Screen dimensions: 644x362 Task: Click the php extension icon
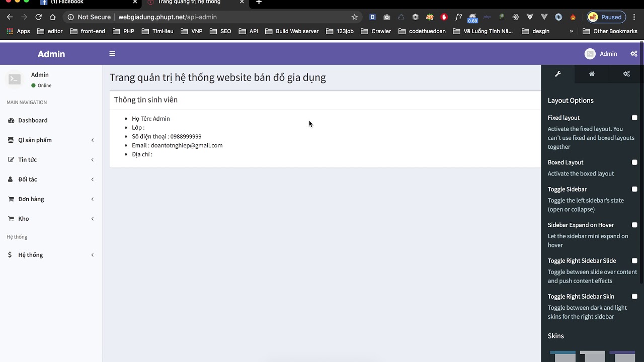(x=487, y=17)
